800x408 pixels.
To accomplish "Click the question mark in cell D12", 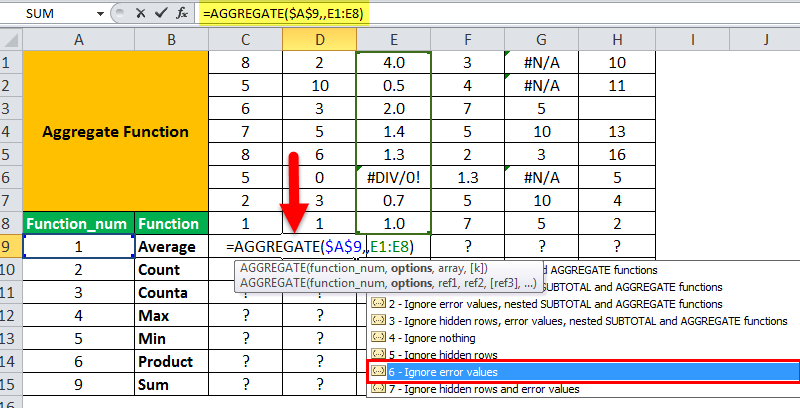I will [x=319, y=315].
